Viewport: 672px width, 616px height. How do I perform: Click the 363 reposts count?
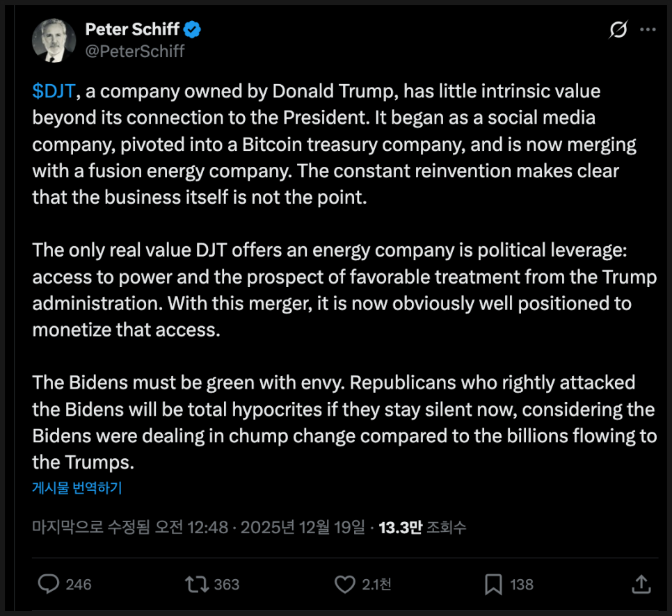point(227,585)
